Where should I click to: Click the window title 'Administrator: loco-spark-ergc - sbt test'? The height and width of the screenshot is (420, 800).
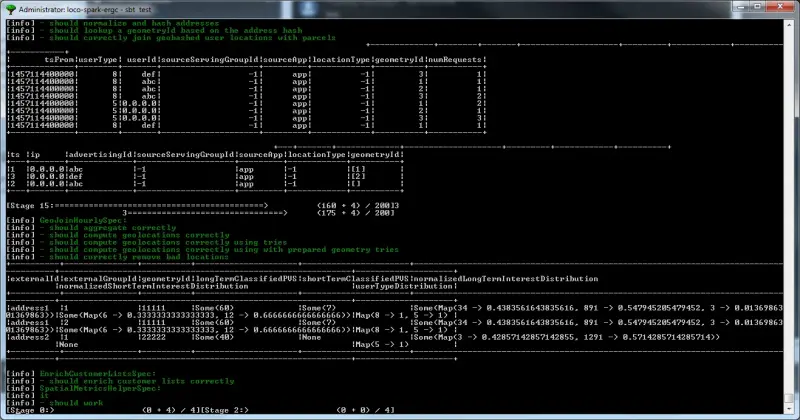(85, 10)
